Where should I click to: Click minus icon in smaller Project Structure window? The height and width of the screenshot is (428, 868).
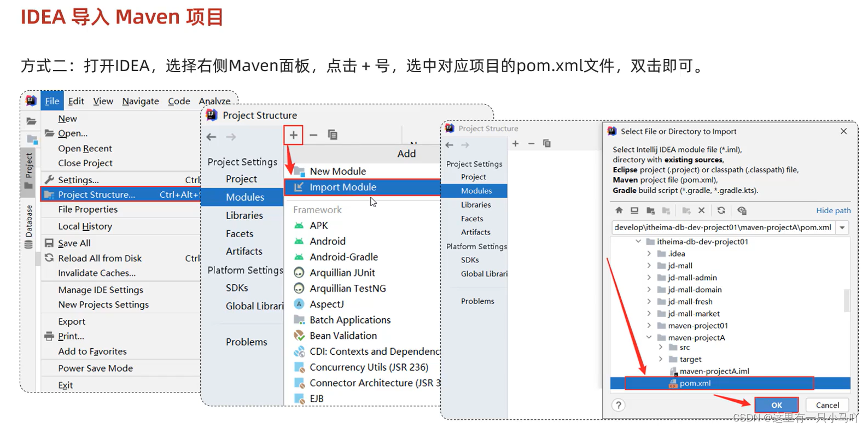[x=531, y=143]
